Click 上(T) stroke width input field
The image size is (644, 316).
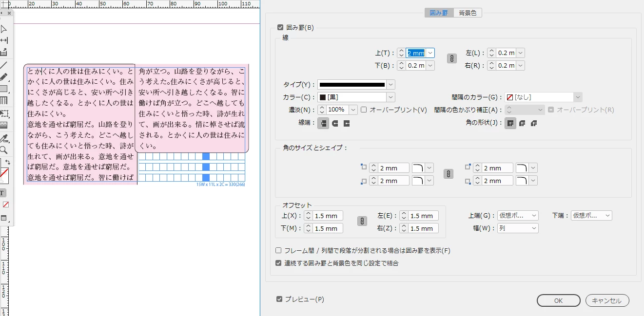[416, 53]
